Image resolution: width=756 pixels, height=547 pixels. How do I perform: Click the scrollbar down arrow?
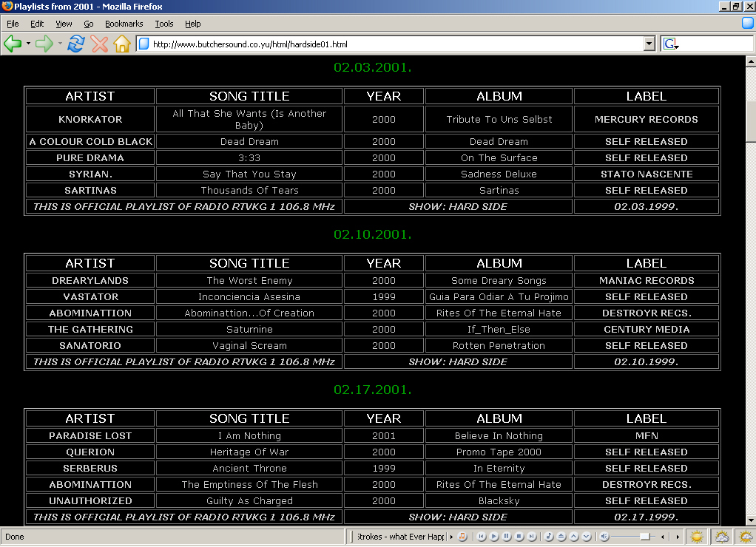tap(751, 520)
